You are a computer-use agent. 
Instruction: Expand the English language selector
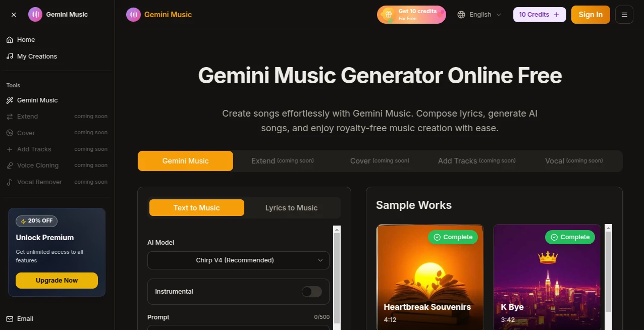point(478,15)
